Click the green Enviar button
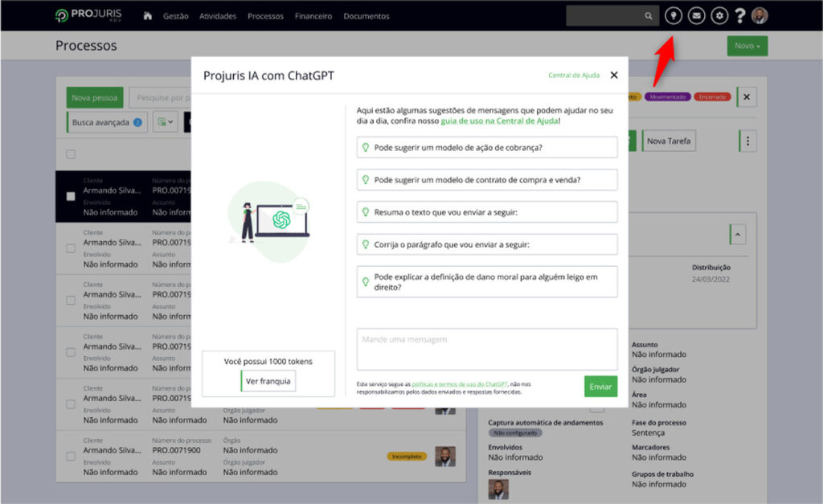The image size is (823, 504). tap(600, 387)
